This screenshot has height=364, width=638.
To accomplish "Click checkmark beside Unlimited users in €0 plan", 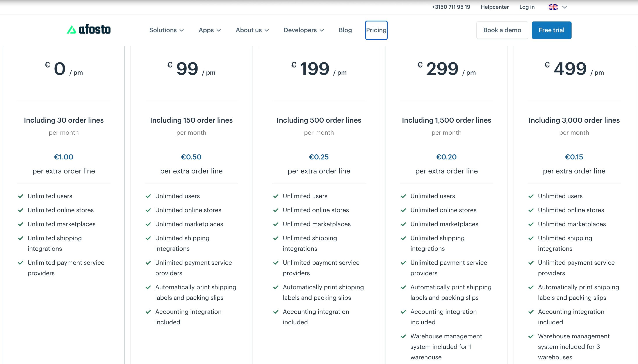I will pos(21,196).
